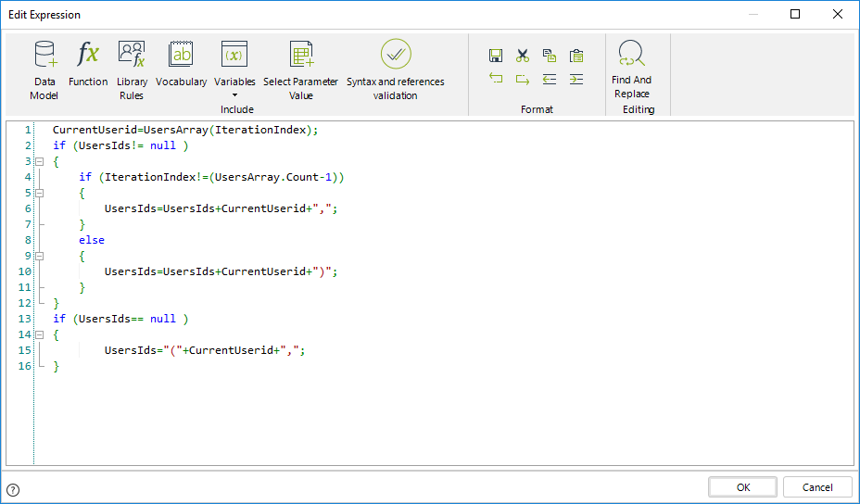This screenshot has width=860, height=504.
Task: Maximize the Edit Expression window
Action: 795,14
